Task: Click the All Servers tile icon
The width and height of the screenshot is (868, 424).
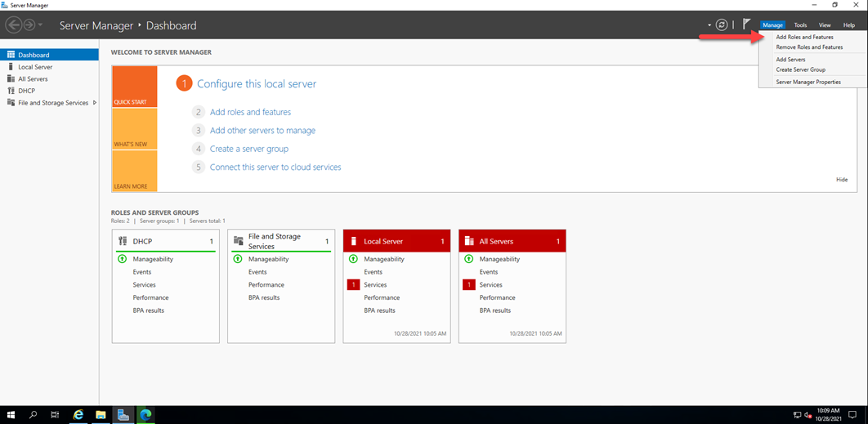Action: [x=469, y=241]
